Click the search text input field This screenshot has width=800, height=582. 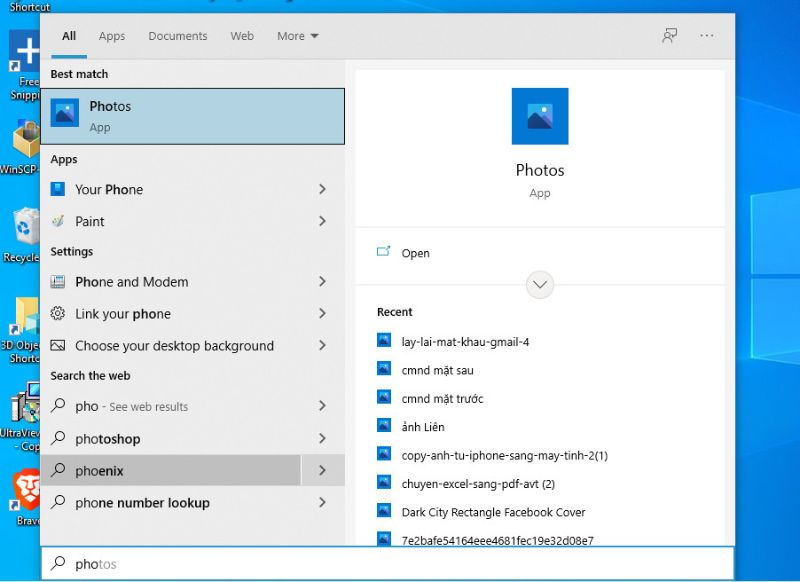click(x=387, y=563)
